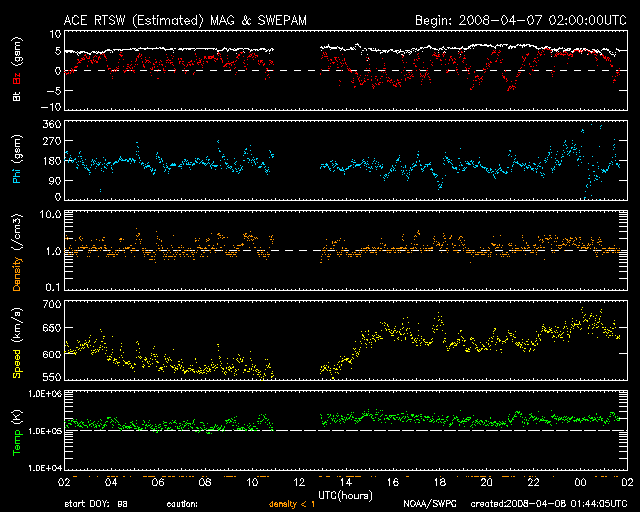Click the 14 hour tick on time axis
Viewport: 640px width, 512px height.
(x=344, y=482)
